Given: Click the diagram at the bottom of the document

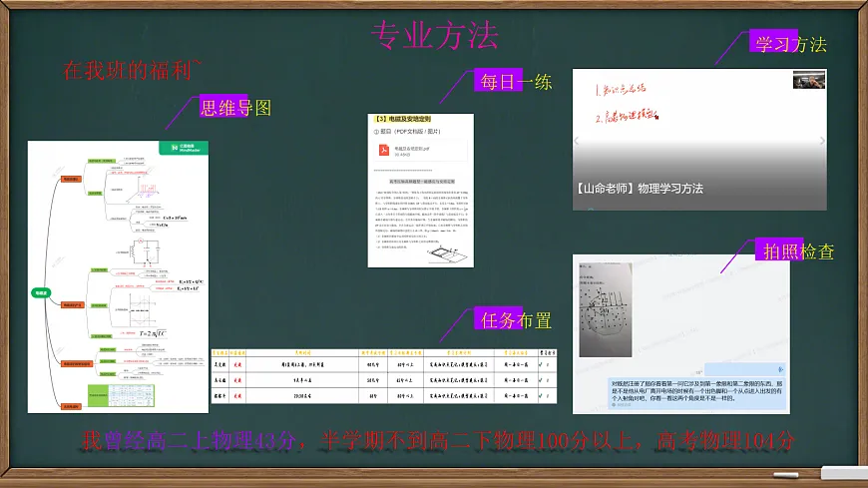Looking at the screenshot, I should (x=447, y=255).
